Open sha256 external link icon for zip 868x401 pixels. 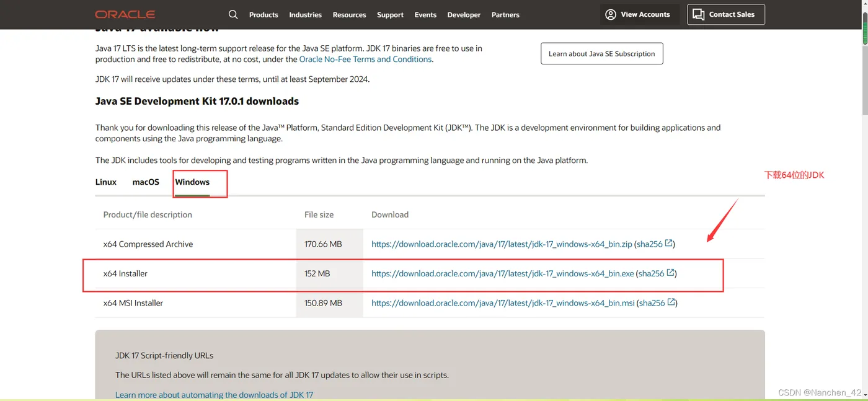point(669,244)
